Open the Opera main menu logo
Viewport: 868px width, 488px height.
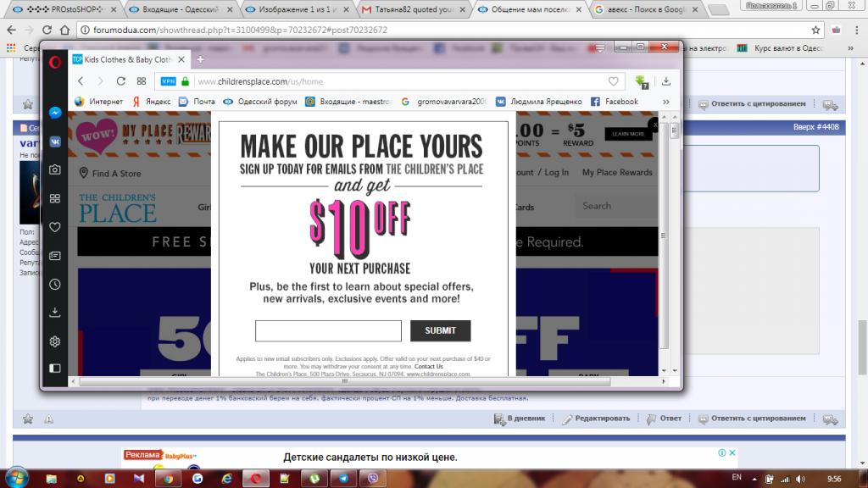[x=54, y=60]
